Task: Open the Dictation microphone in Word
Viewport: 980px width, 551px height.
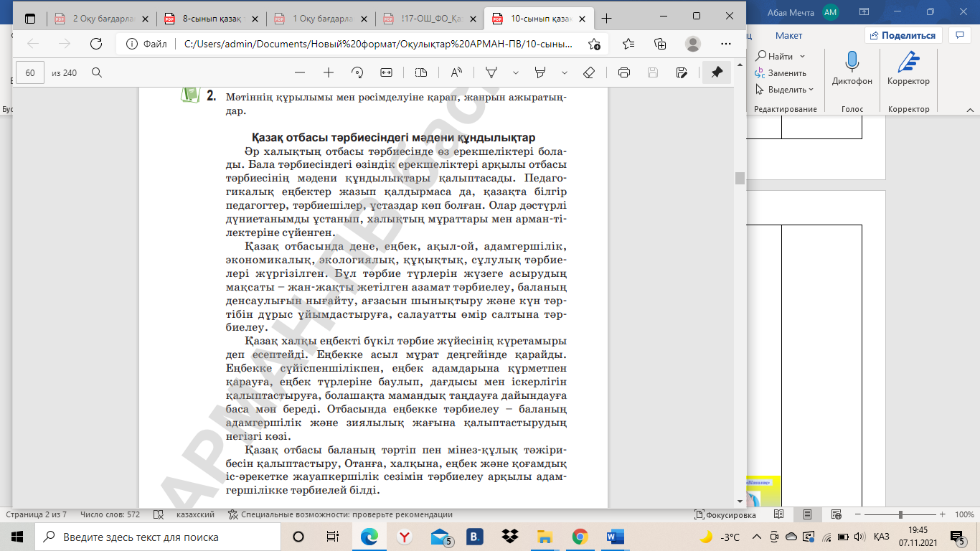Action: coord(852,67)
